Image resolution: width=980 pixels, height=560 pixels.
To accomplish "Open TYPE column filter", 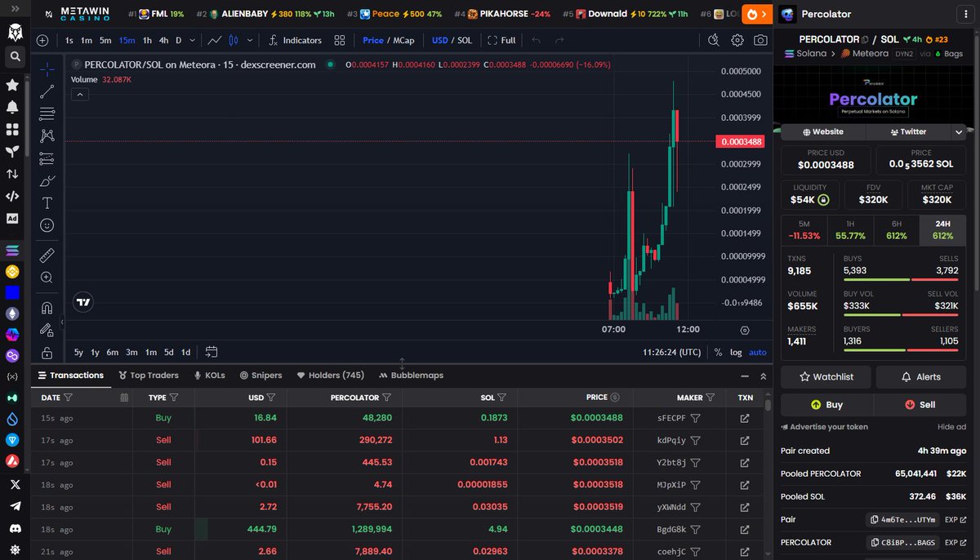I will tap(174, 398).
